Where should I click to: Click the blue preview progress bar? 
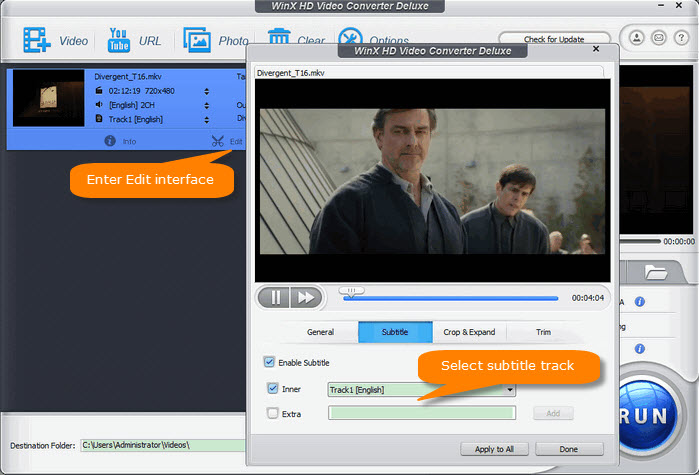coord(450,298)
